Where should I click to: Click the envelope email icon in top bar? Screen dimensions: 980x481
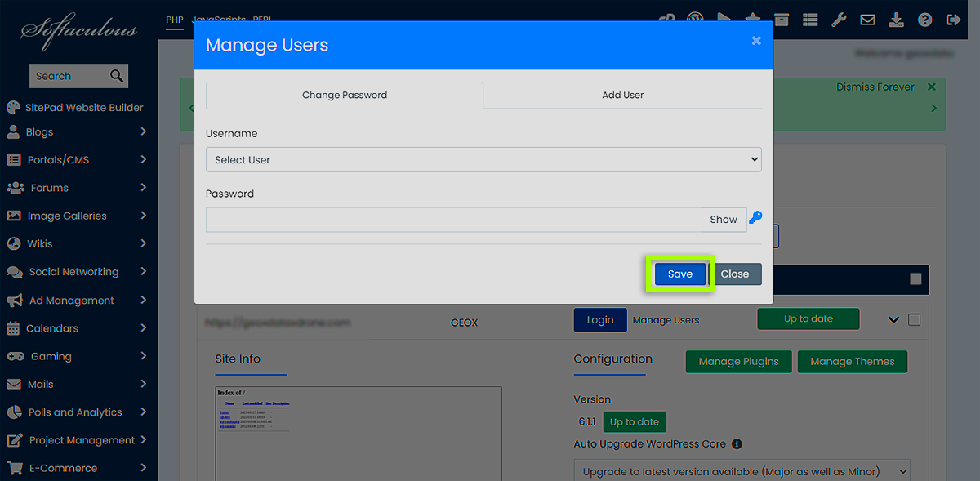point(867,20)
